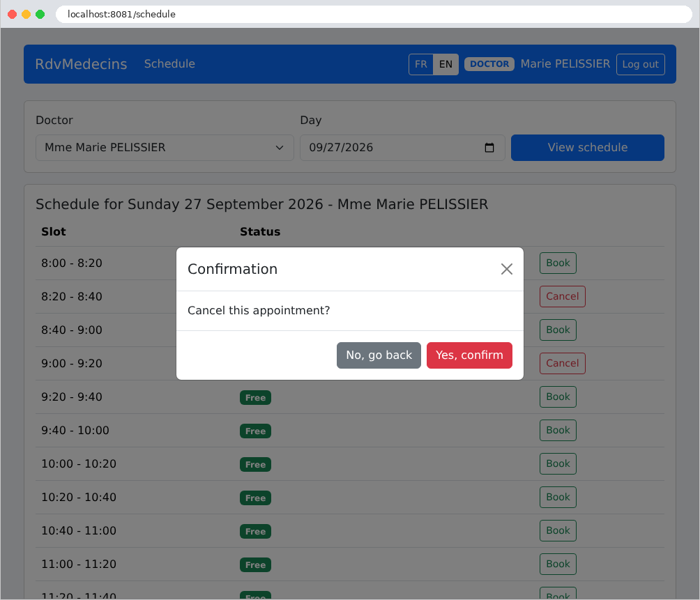
Task: Choose No, go back in dialog
Action: (x=379, y=355)
